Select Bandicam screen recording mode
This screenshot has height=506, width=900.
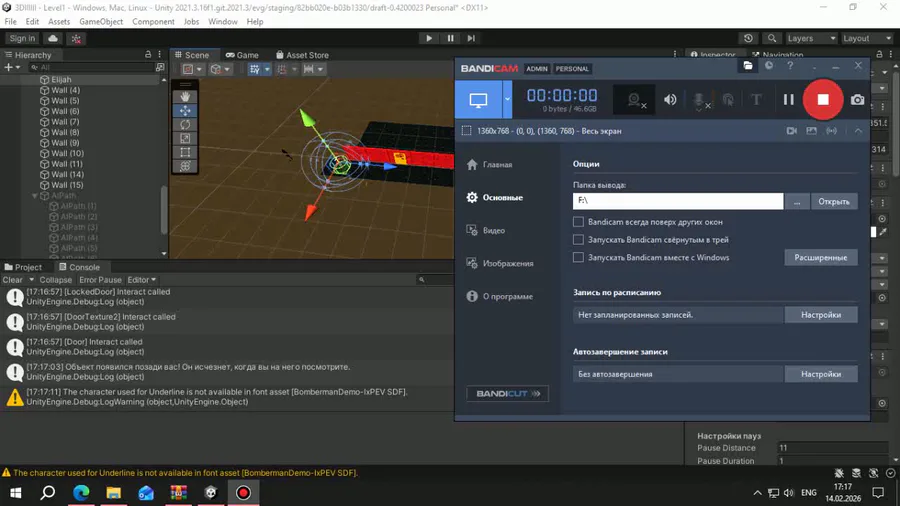478,99
